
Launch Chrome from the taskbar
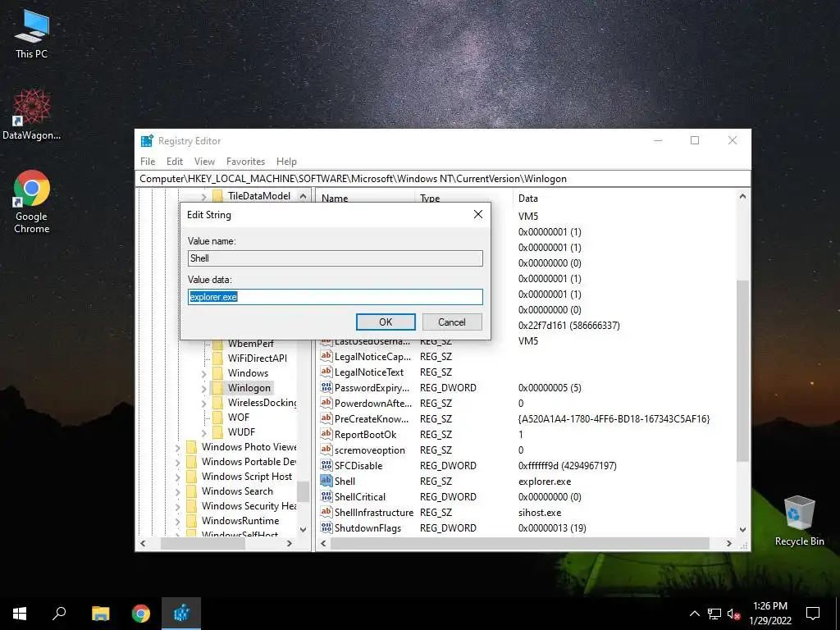point(141,614)
